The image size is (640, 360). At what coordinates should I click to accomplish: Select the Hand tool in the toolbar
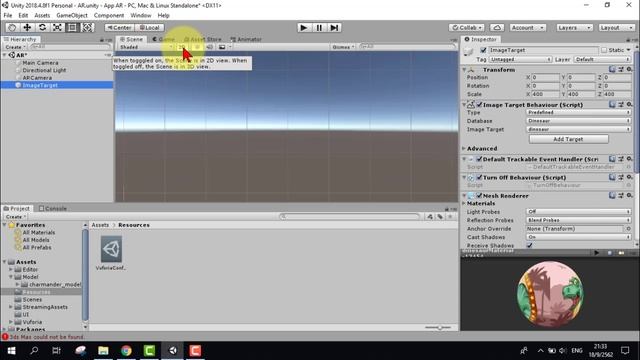tap(12, 27)
